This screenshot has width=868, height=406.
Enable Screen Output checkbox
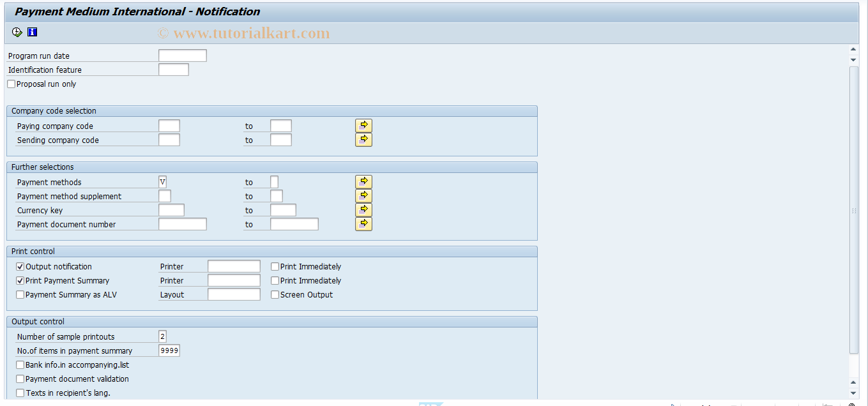pos(275,295)
